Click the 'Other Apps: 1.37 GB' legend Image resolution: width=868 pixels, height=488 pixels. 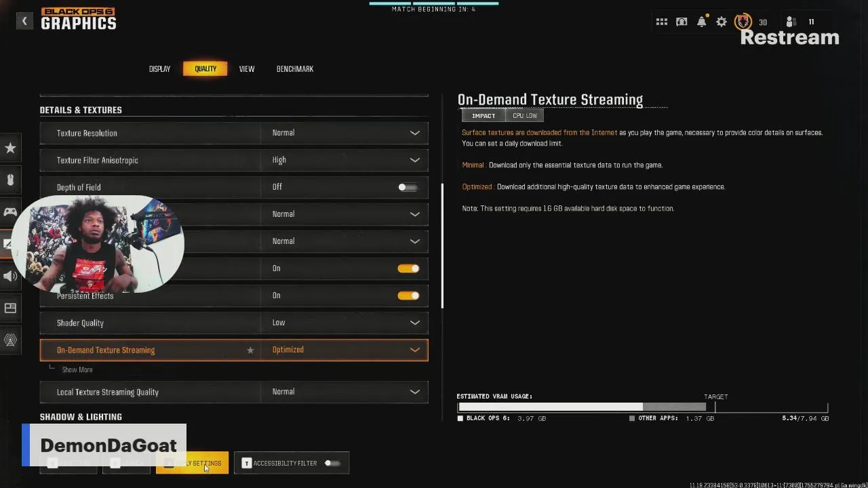pyautogui.click(x=672, y=418)
